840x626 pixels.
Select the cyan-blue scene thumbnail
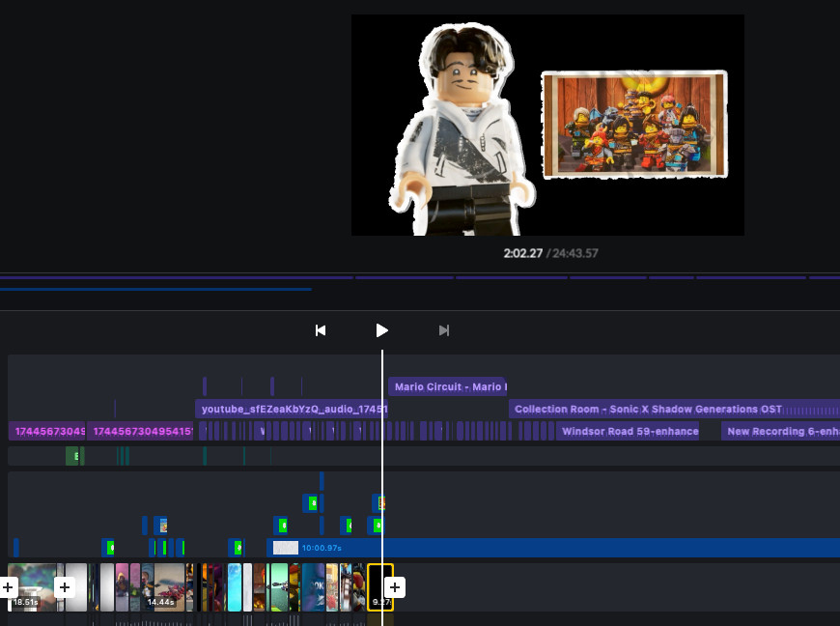tap(234, 587)
